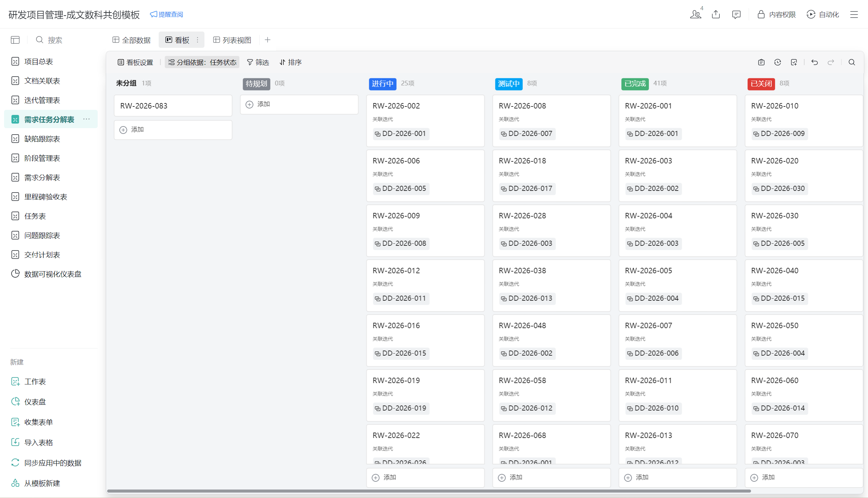Click the undo arrow icon
This screenshot has height=498, width=868.
point(814,62)
